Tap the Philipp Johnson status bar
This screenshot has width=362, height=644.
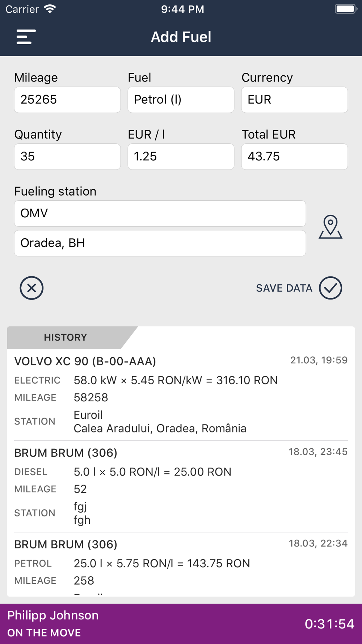181,624
